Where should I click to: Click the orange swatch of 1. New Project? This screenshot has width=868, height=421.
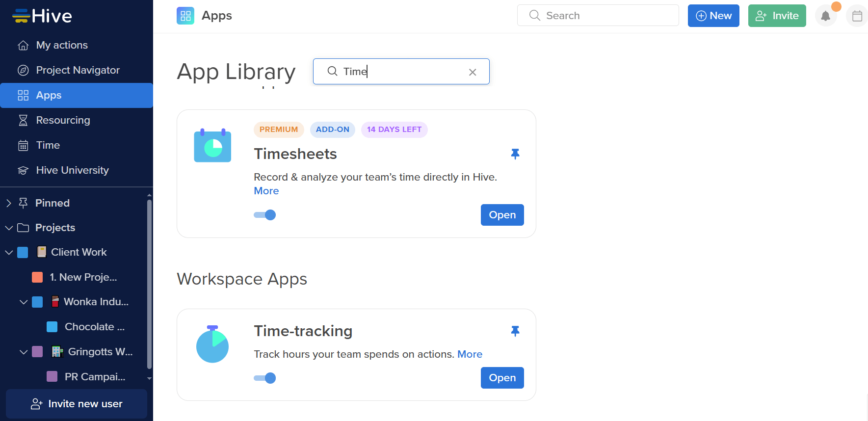click(37, 277)
